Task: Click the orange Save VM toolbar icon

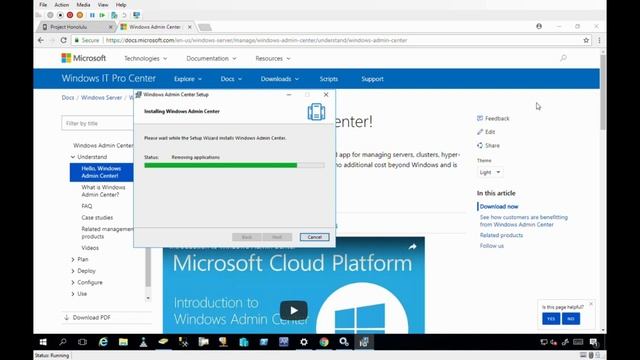Action: coord(80,15)
